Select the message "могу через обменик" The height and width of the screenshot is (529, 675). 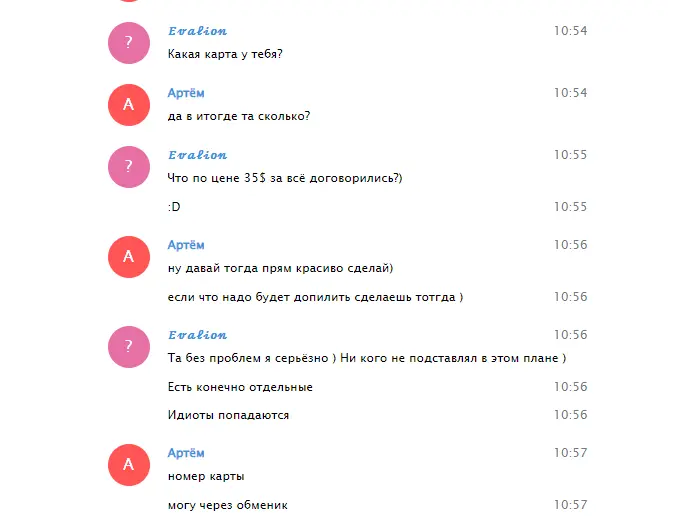(x=228, y=505)
